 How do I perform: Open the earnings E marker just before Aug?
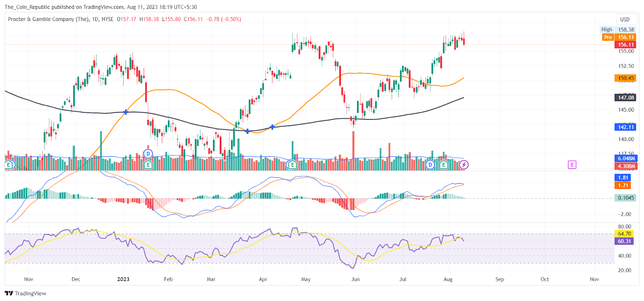click(444, 165)
